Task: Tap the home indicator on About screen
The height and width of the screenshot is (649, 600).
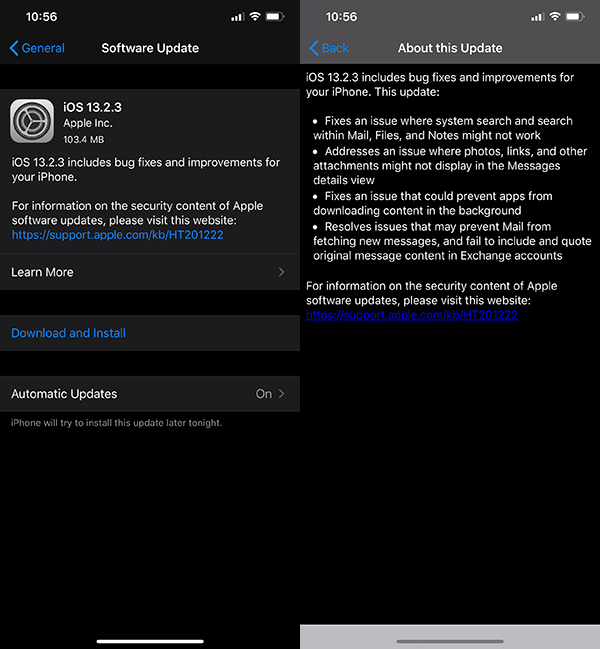Action: pyautogui.click(x=450, y=641)
